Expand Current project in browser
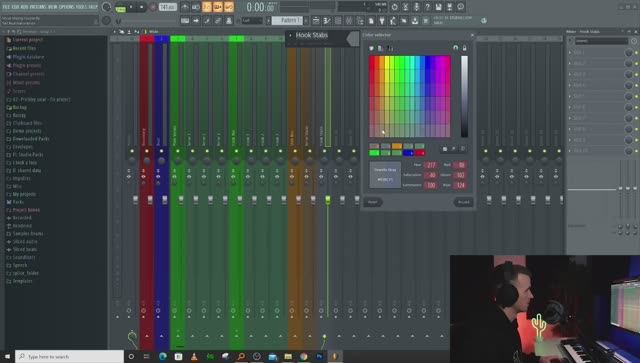Image resolution: width=640 pixels, height=363 pixels. coord(28,40)
